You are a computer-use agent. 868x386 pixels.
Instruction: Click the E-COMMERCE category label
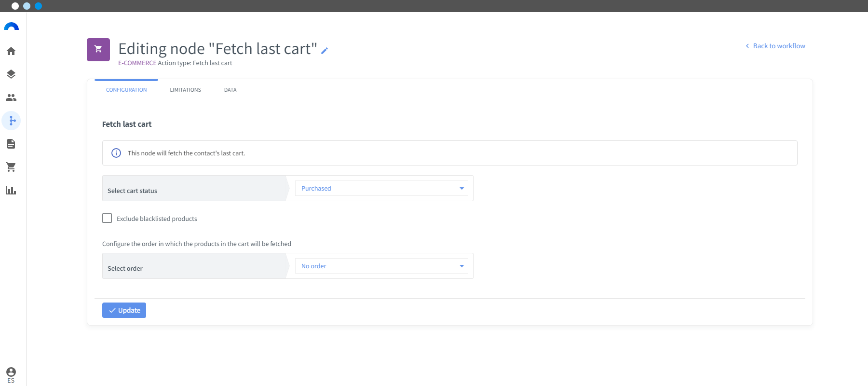pos(137,63)
